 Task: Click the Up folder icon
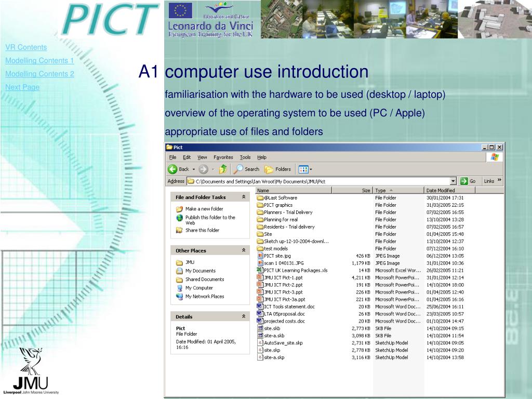point(223,169)
